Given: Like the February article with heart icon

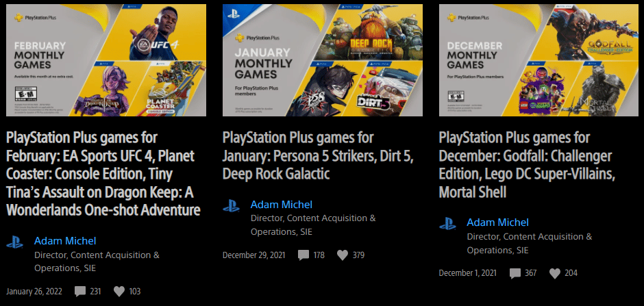Looking at the screenshot, I should coord(119,292).
